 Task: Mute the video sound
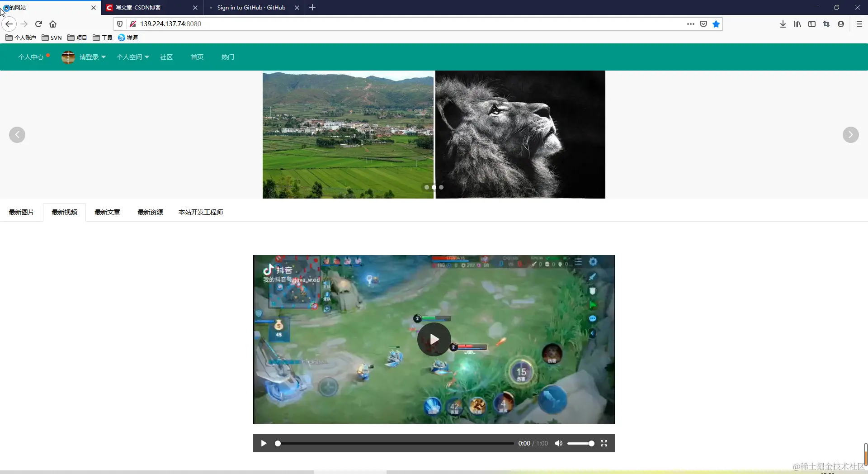559,443
